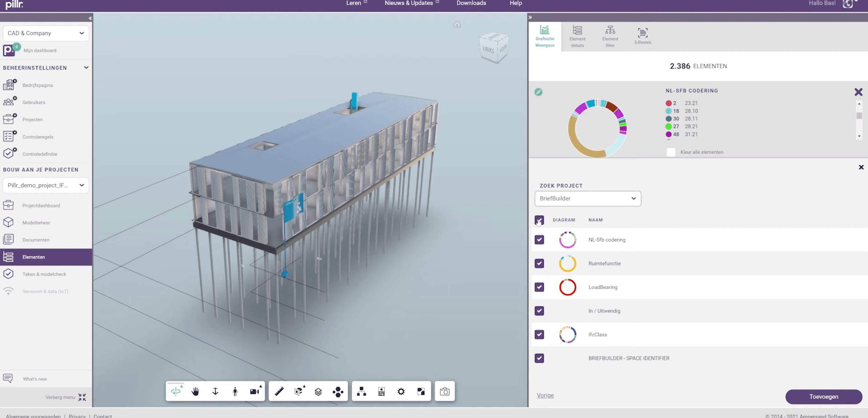868x418 pixels.
Task: Open Modelbeheer in sidebar
Action: 36,222
